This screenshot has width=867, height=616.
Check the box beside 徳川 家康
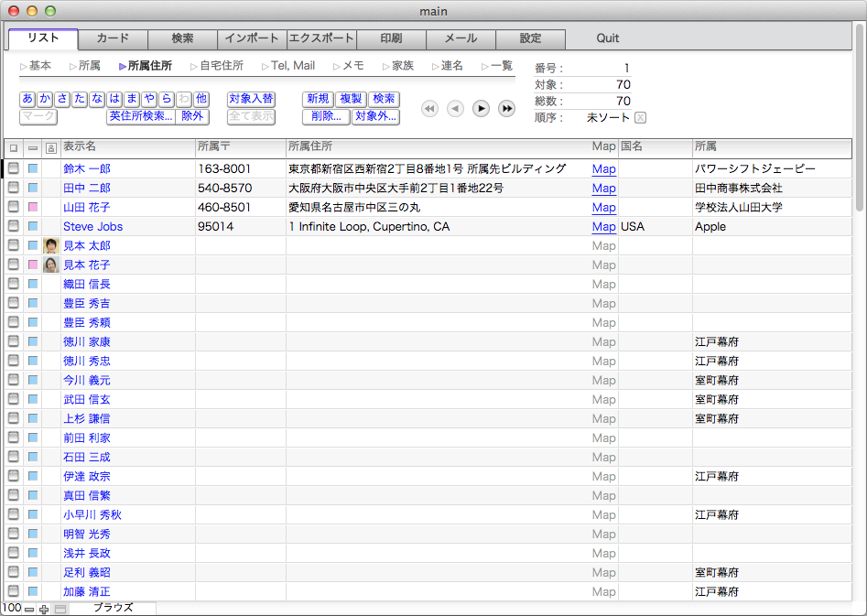(x=14, y=341)
